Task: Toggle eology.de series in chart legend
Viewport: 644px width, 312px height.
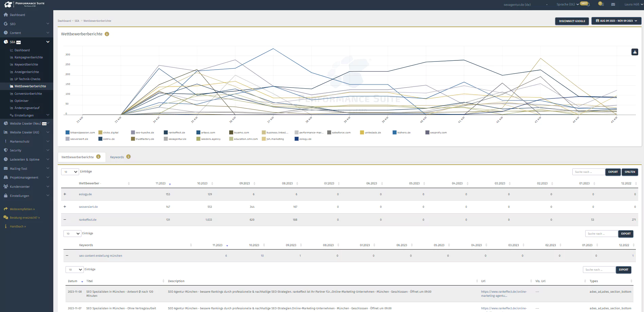Action: coord(303,139)
